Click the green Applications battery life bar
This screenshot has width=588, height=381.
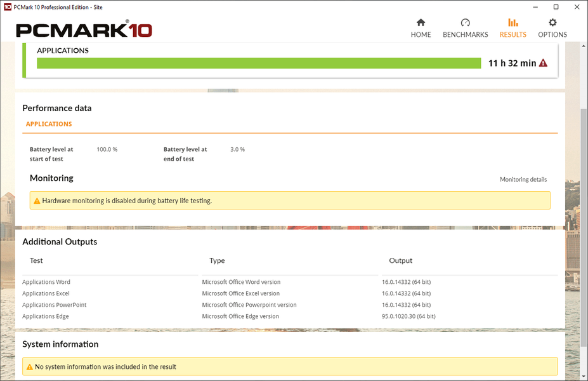259,63
